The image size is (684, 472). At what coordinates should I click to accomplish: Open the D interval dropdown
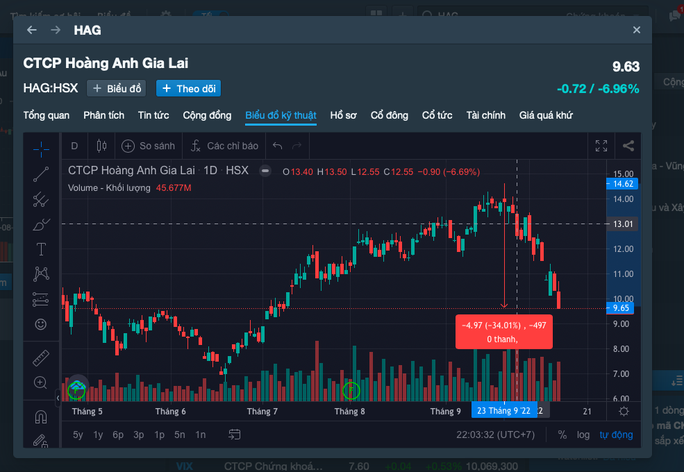74,146
